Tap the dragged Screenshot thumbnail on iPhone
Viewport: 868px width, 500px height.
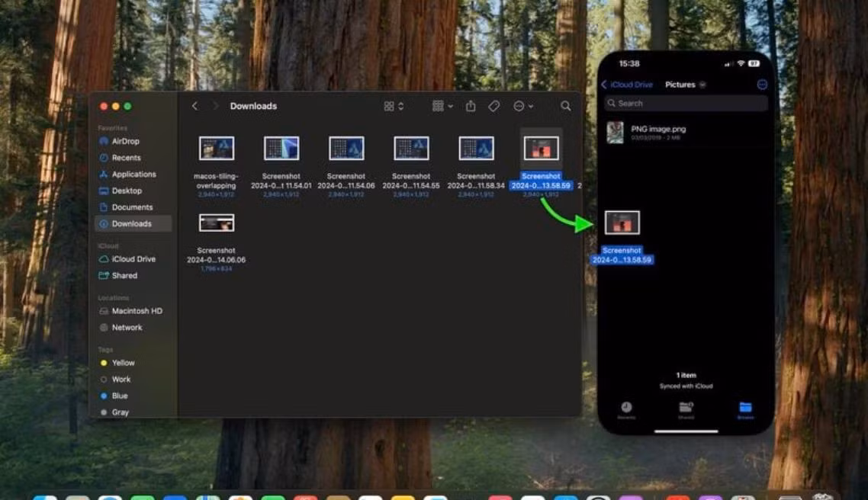pos(622,223)
